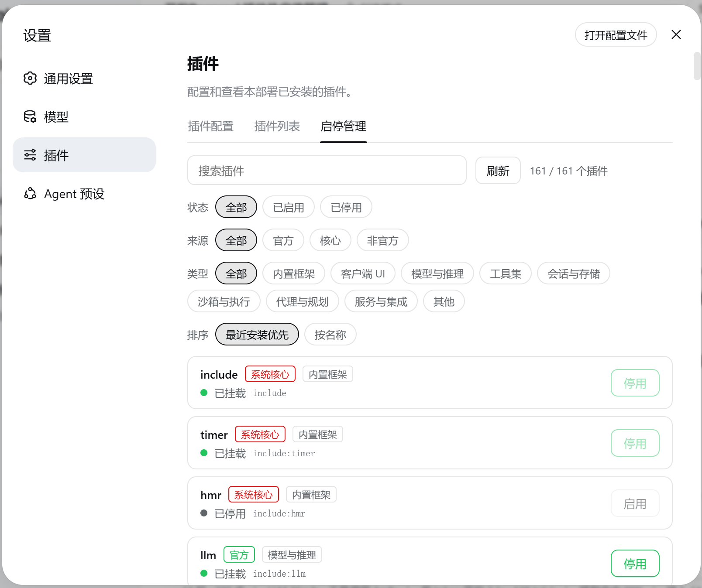This screenshot has height=588, width=702.
Task: Click the 刷新 button
Action: tap(498, 171)
